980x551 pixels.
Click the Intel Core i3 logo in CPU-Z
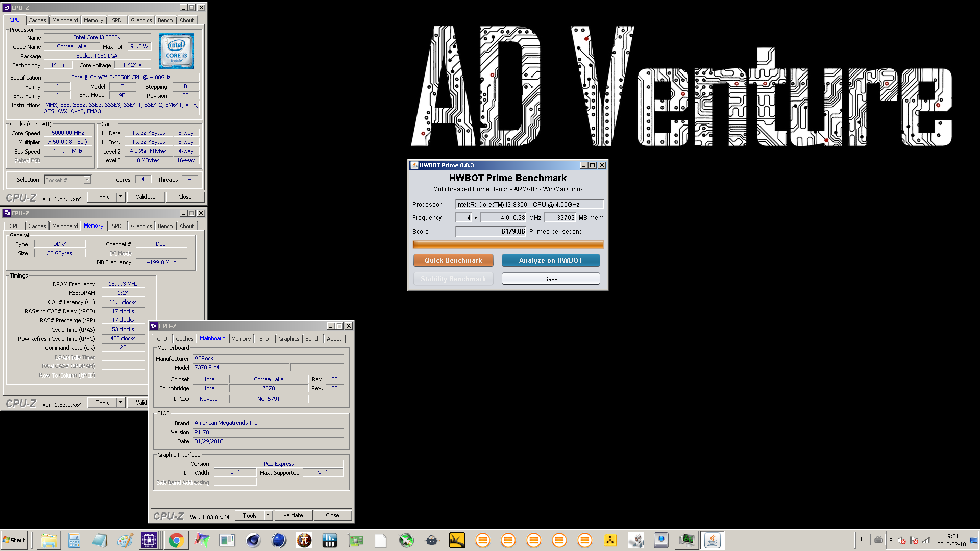[x=177, y=51]
